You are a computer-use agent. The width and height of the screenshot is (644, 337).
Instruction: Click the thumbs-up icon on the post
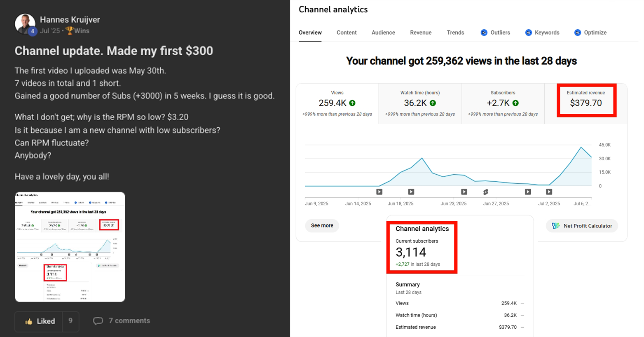tap(28, 321)
